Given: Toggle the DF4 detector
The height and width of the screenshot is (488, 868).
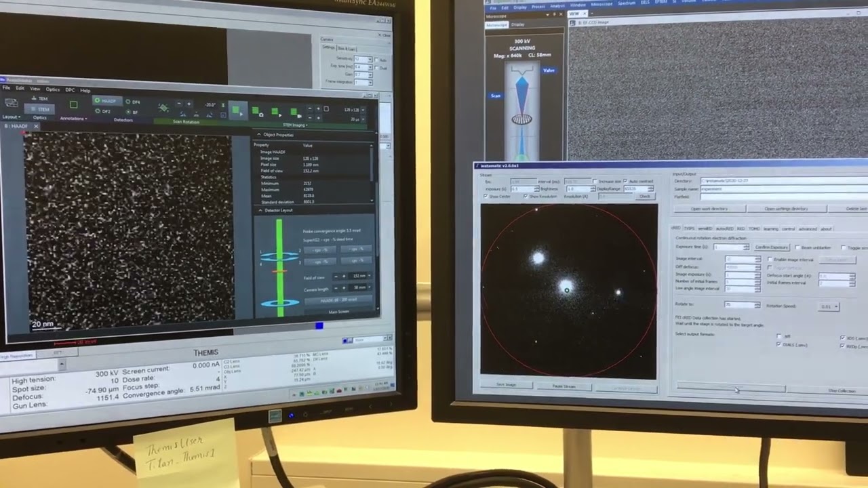Looking at the screenshot, I should [x=134, y=102].
